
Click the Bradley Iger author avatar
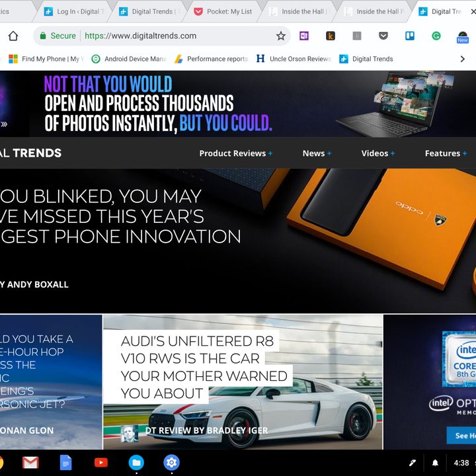pos(130,433)
